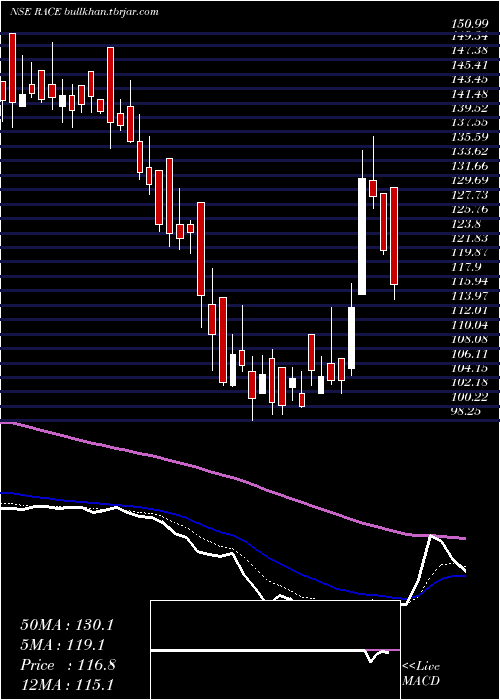The height and width of the screenshot is (700, 500).
Task: Click the 104.15 axis label
Action: click(x=472, y=368)
